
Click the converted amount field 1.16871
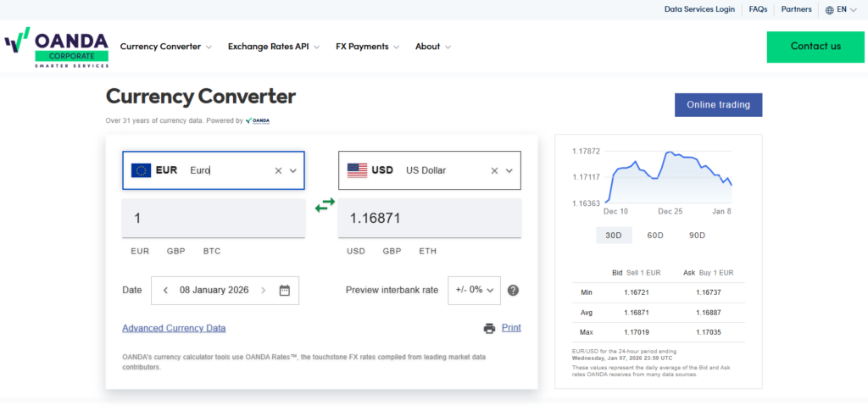[x=430, y=218]
